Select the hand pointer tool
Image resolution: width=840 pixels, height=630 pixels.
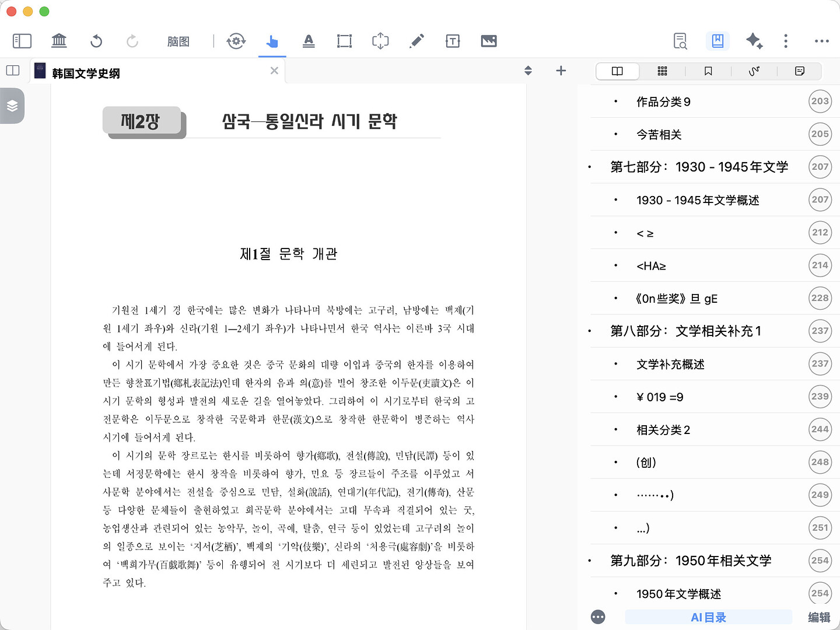[x=272, y=41]
